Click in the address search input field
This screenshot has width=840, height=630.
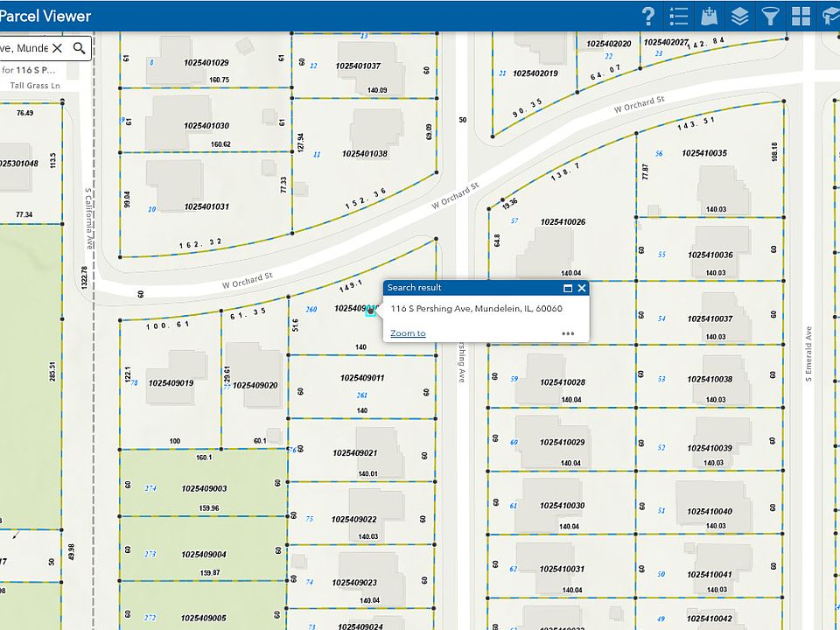click(24, 48)
